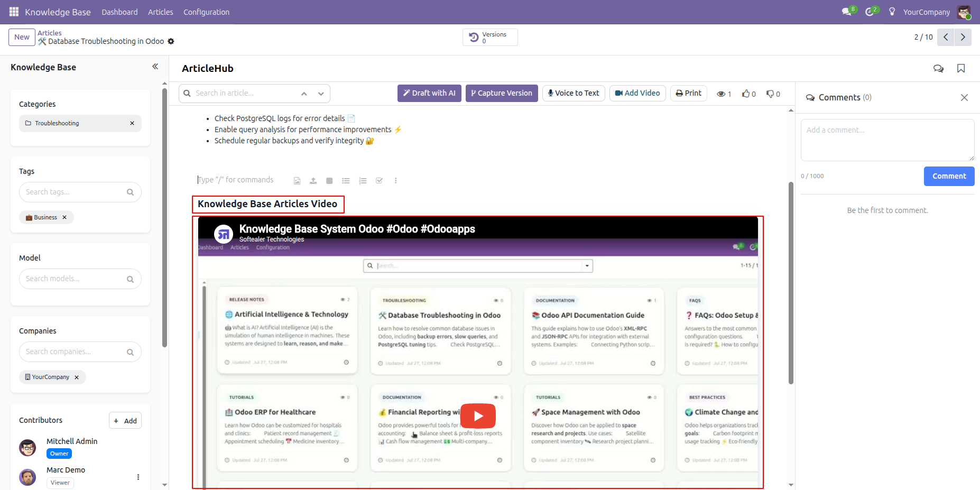Go to previous article record
This screenshot has width=980, height=490.
(946, 37)
